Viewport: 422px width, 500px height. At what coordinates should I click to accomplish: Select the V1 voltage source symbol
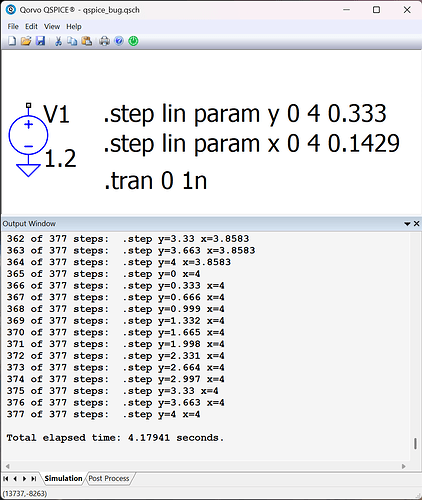[28, 135]
